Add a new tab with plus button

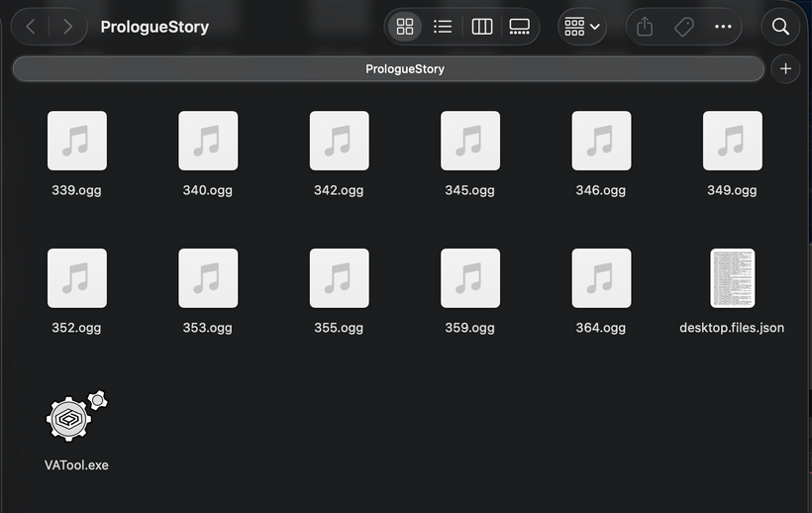(785, 69)
